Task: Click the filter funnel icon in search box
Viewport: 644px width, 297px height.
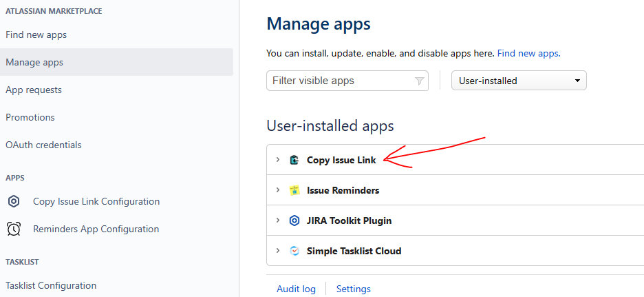Action: click(419, 81)
